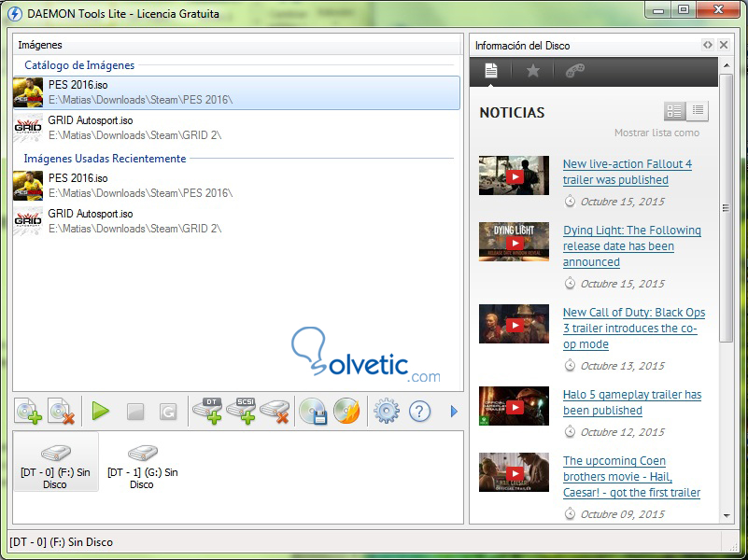Play the Hail, Caesar! video thumbnail
This screenshot has height=560, width=748.
[x=515, y=473]
